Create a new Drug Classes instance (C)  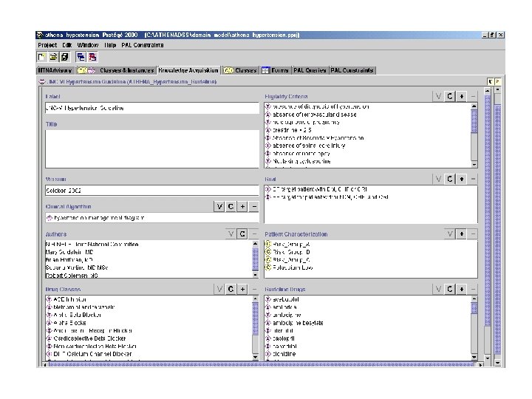(x=231, y=289)
